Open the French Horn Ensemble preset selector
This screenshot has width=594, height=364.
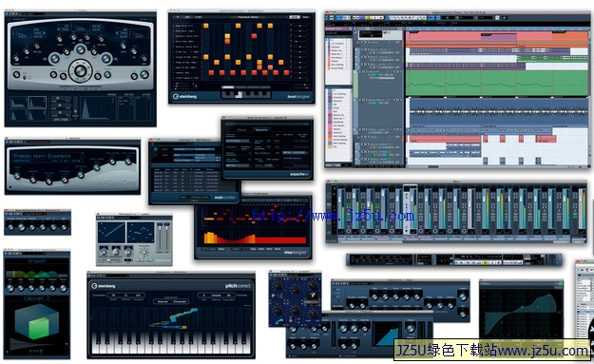click(x=47, y=156)
